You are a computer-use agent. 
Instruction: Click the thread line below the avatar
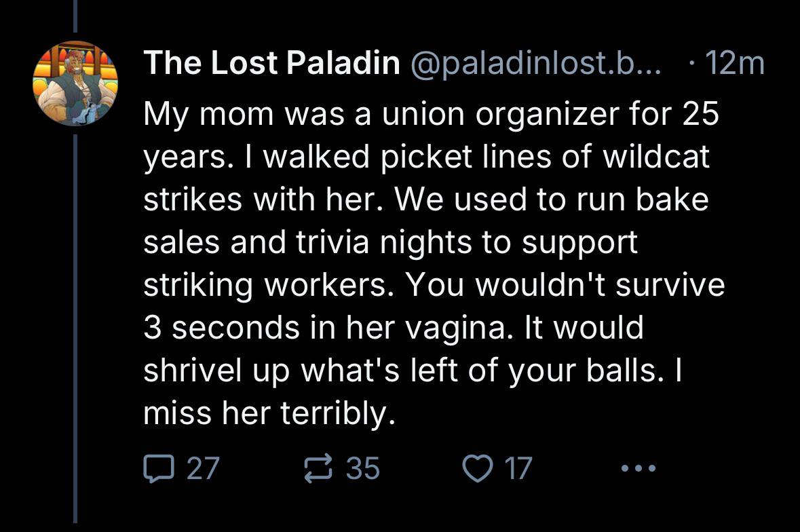coord(75,326)
